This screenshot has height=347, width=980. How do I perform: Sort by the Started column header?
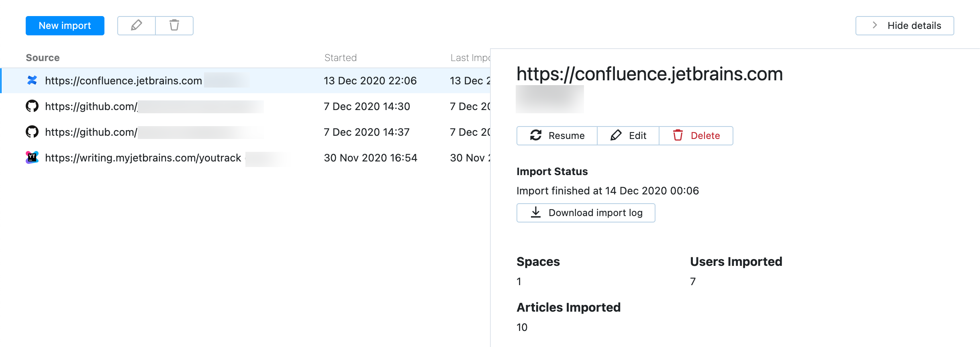tap(340, 57)
